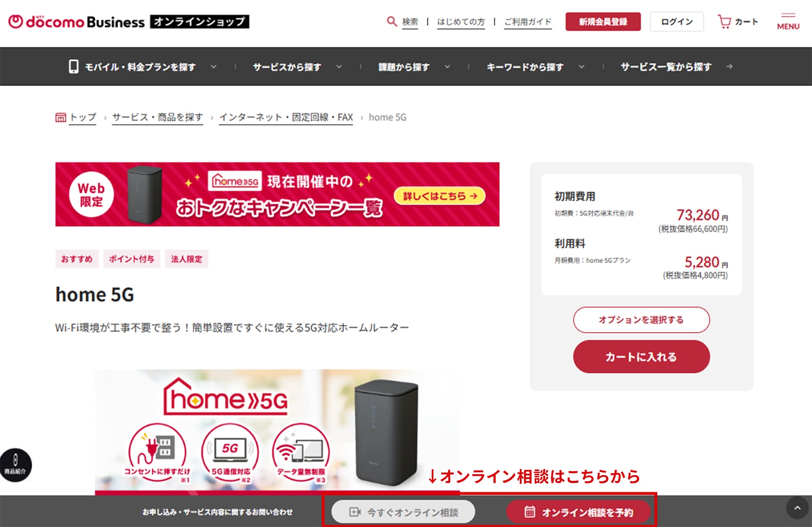
Task: Click the ログイン button
Action: tap(677, 22)
